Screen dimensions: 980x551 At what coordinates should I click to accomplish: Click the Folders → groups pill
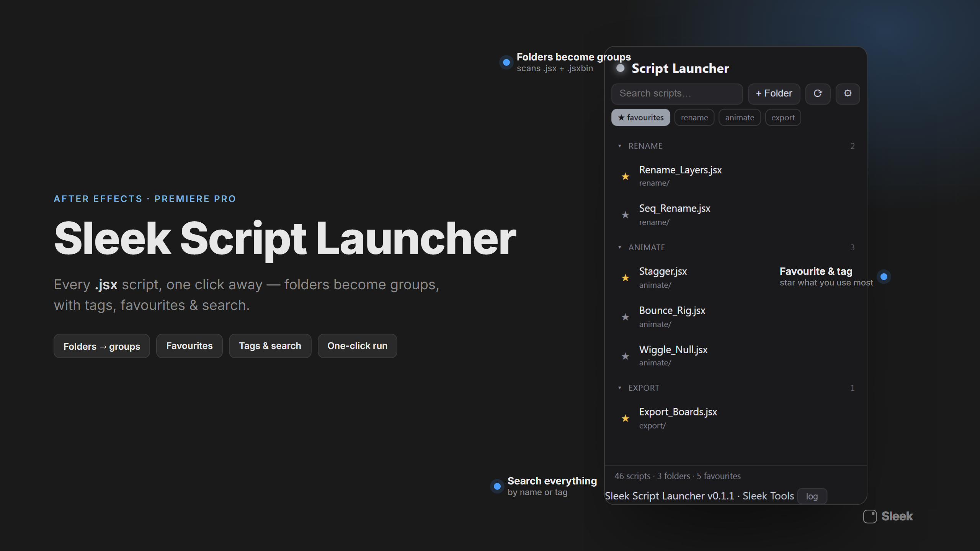point(102,346)
